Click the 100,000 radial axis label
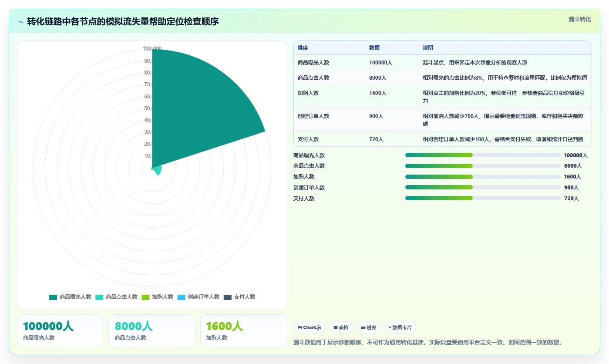 pos(152,49)
